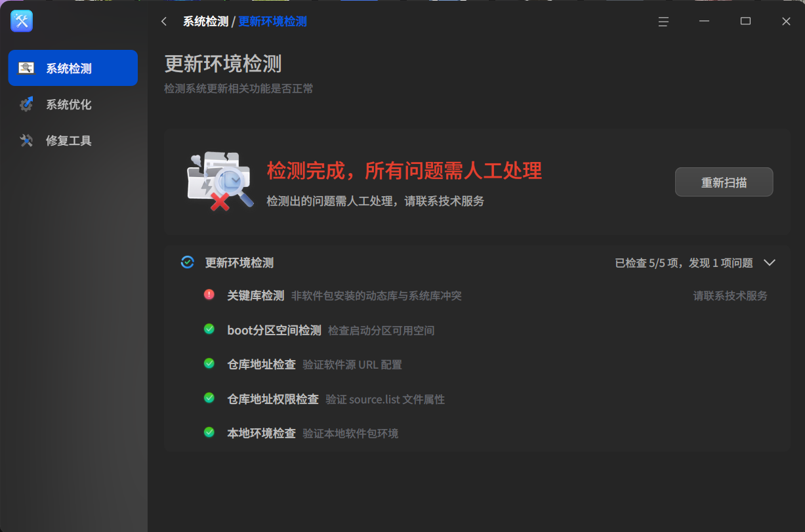Click the page title 更新环境检测
This screenshot has width=805, height=532.
(223, 64)
